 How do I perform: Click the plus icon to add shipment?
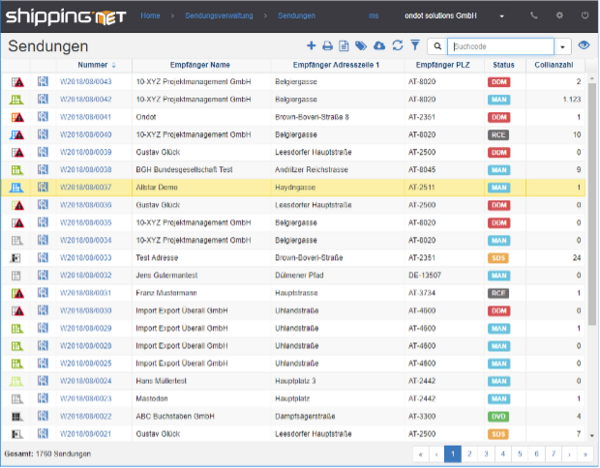[311, 46]
